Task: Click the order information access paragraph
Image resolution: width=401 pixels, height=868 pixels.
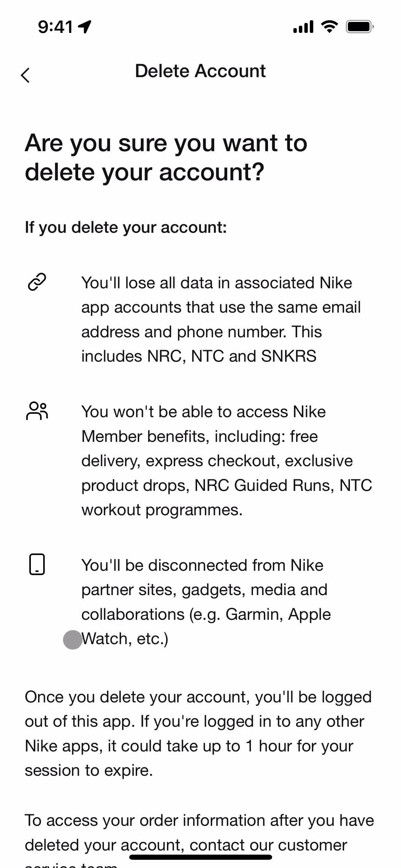Action: [x=199, y=840]
